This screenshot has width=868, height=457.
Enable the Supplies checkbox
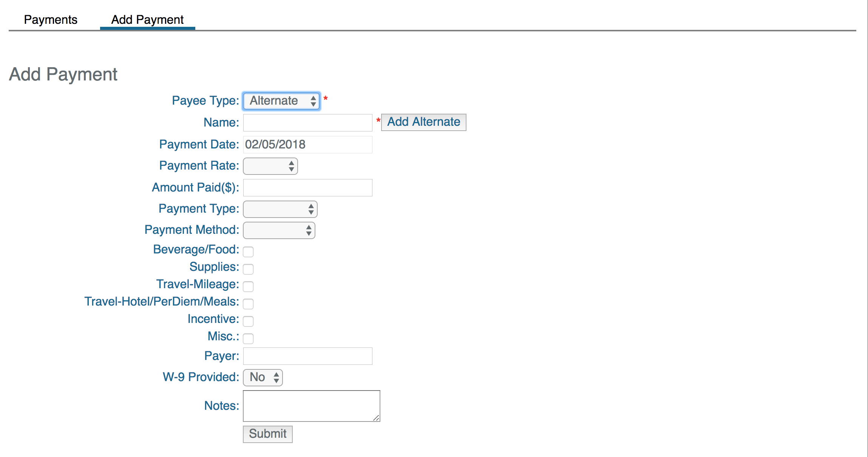point(248,269)
